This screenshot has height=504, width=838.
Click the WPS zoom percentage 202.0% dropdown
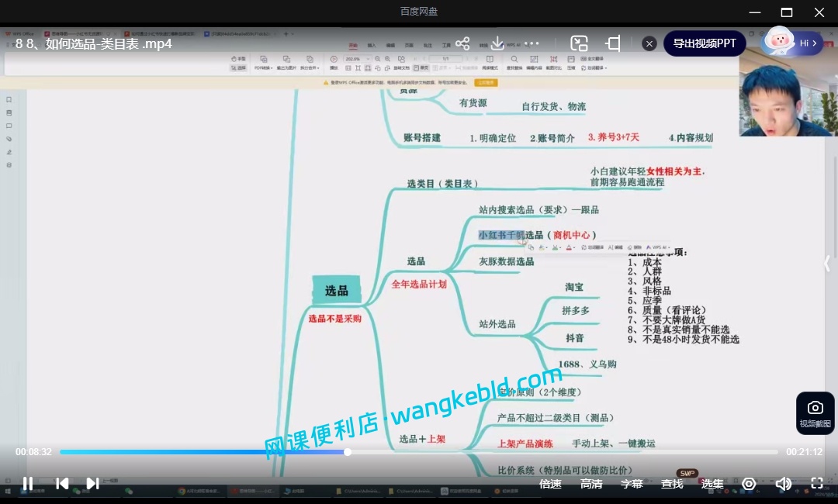(356, 59)
